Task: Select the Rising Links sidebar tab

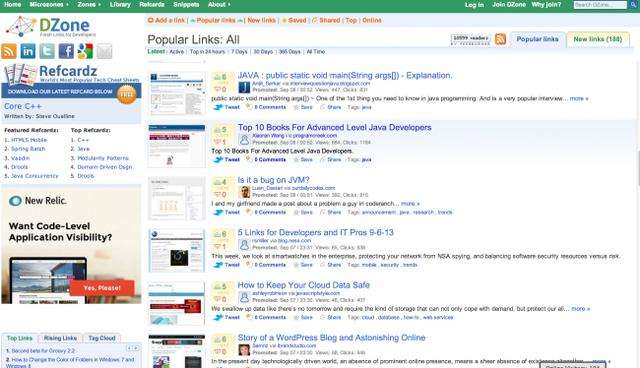Action: point(60,338)
